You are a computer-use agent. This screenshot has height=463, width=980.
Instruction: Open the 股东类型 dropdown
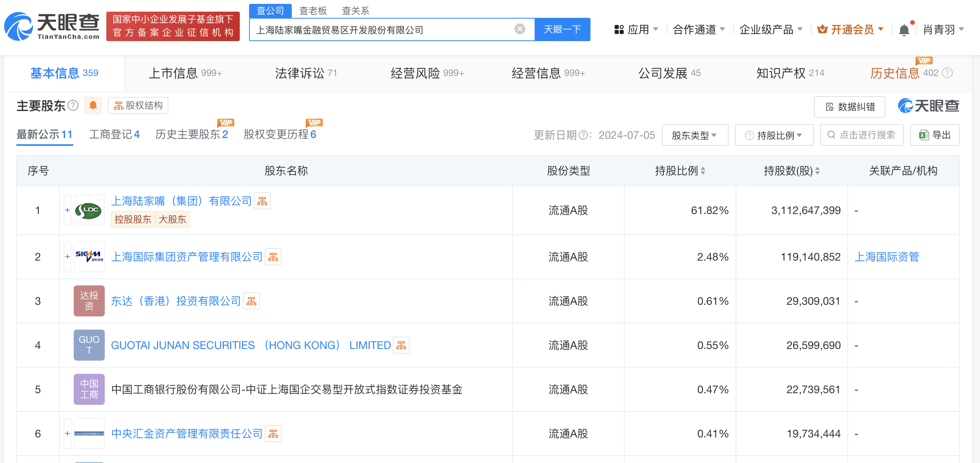point(695,135)
